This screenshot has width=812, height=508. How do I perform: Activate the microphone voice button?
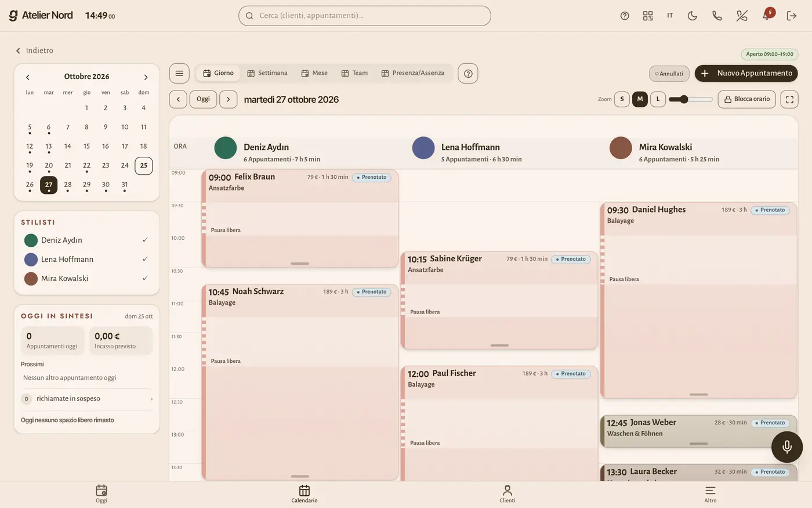pyautogui.click(x=787, y=446)
